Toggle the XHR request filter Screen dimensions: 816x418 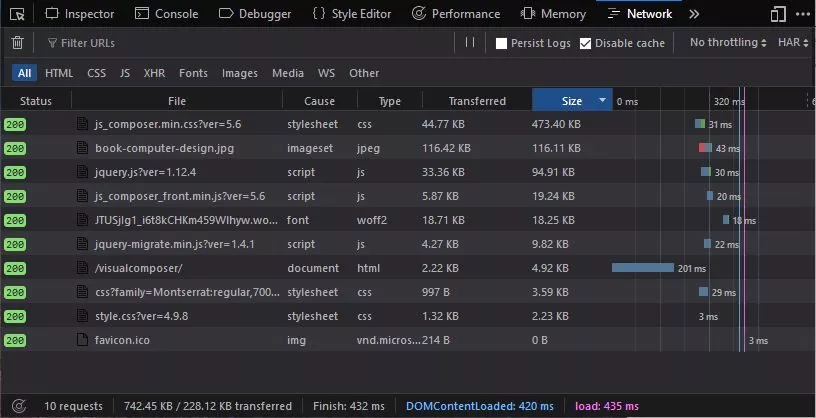pyautogui.click(x=154, y=73)
